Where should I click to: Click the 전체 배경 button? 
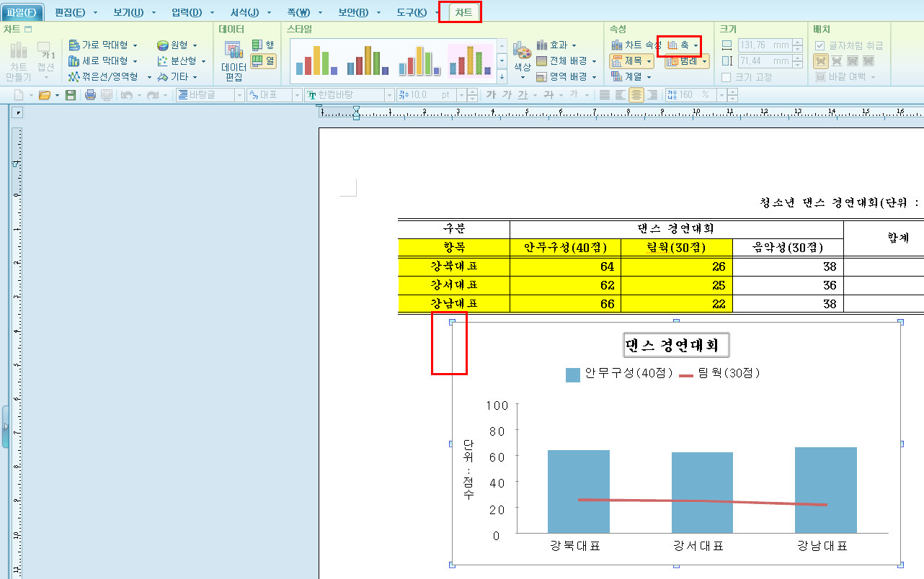[x=562, y=60]
